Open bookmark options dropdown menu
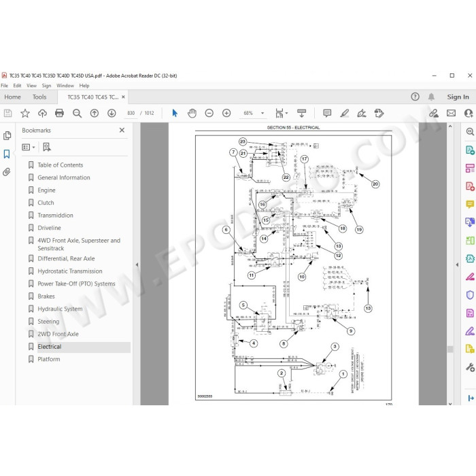 tap(29, 148)
